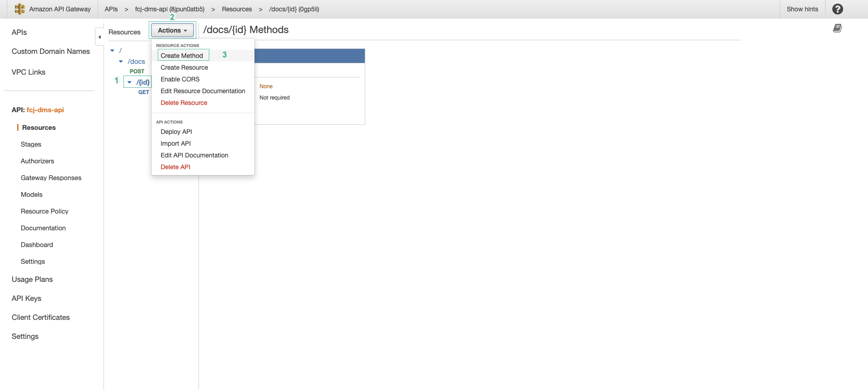Choose Create Resource in Actions menu

(x=184, y=67)
